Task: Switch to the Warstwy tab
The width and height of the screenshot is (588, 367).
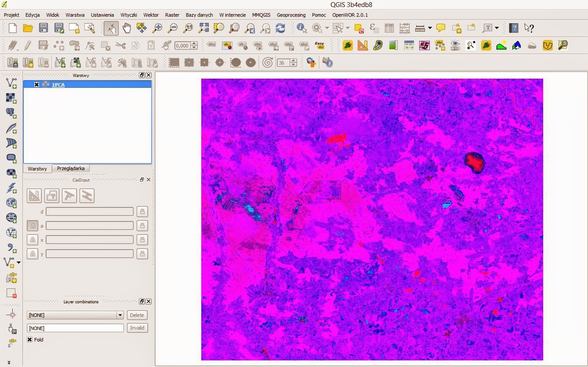Action: pos(37,169)
